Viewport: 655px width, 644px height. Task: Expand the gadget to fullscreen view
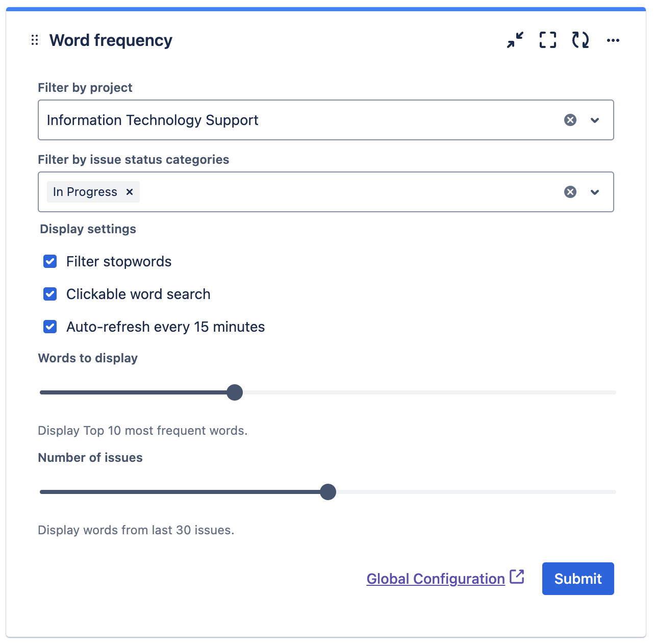[x=547, y=40]
